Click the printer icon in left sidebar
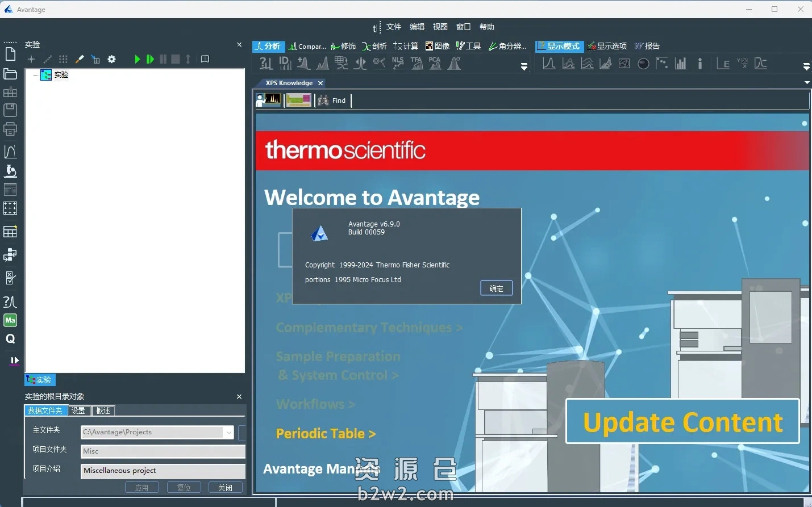The image size is (812, 507). tap(10, 129)
